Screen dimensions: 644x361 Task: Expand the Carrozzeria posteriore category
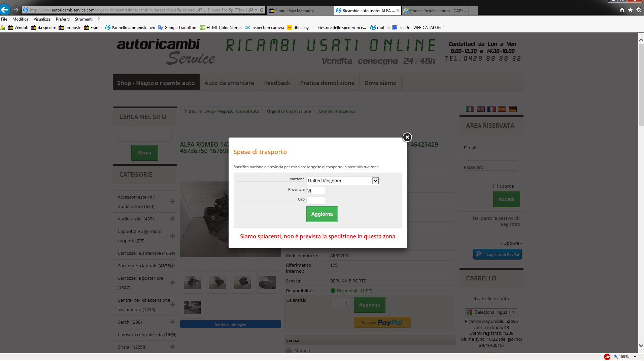173,283
